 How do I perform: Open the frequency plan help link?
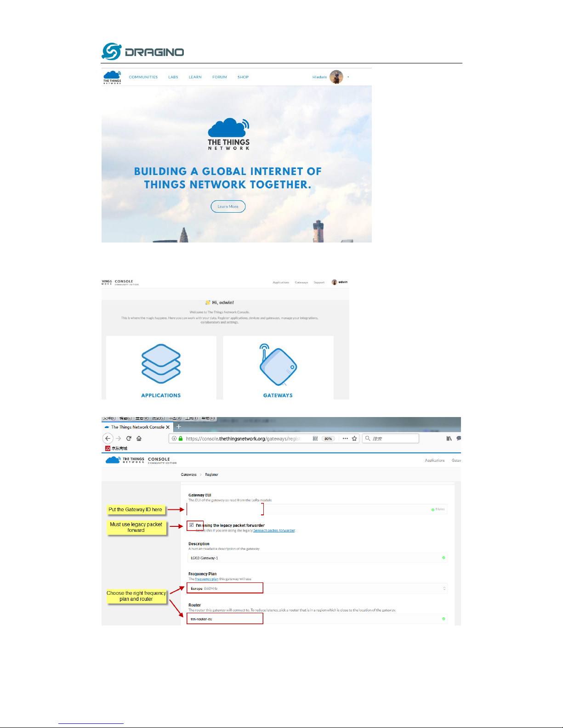click(x=207, y=579)
